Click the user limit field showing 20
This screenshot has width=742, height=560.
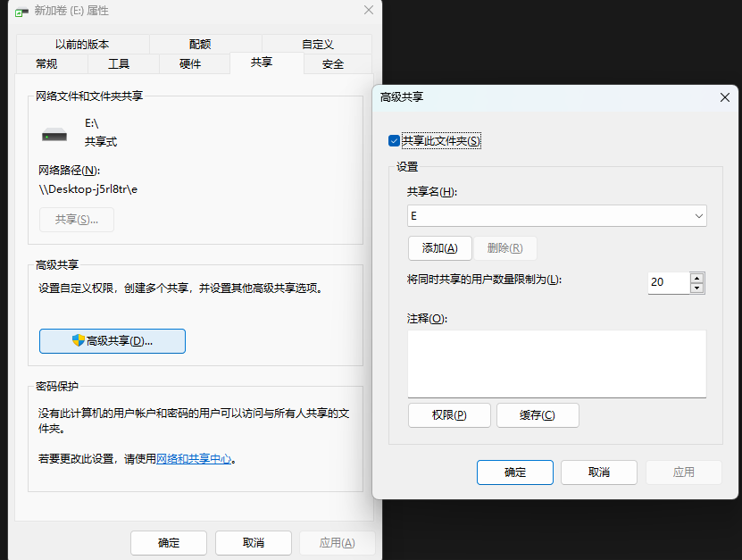coord(669,282)
